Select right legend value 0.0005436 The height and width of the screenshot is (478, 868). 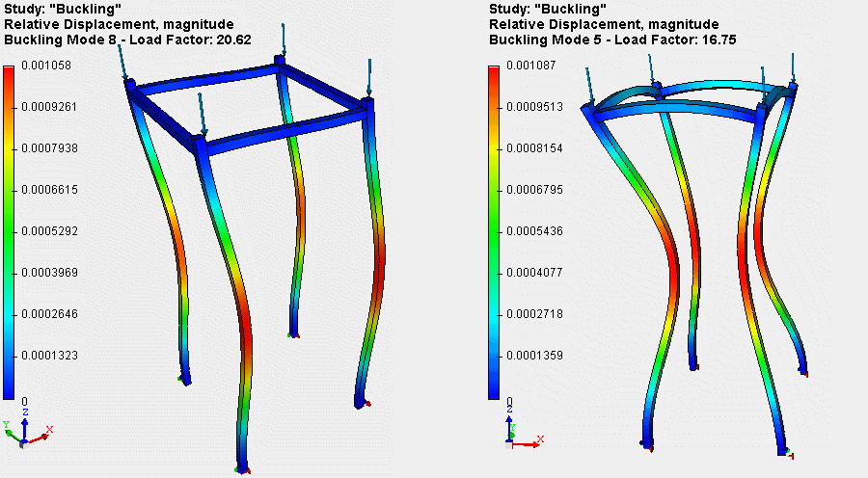[x=534, y=231]
